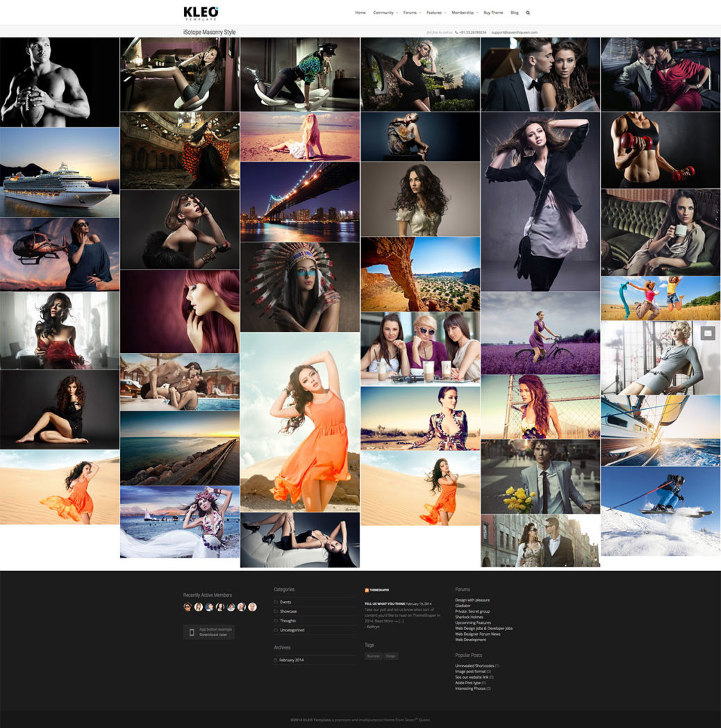This screenshot has height=728, width=721.
Task: Click the search magnifier icon in navigation
Action: click(x=528, y=13)
